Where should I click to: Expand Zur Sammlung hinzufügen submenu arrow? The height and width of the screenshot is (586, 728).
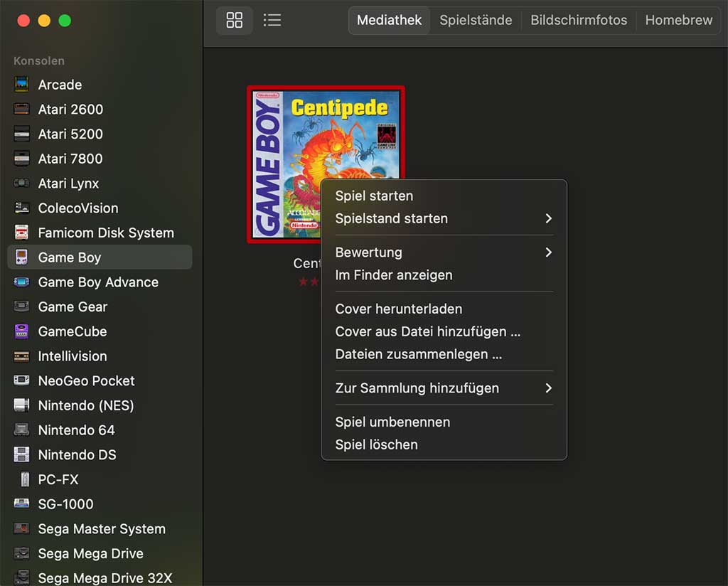point(548,388)
